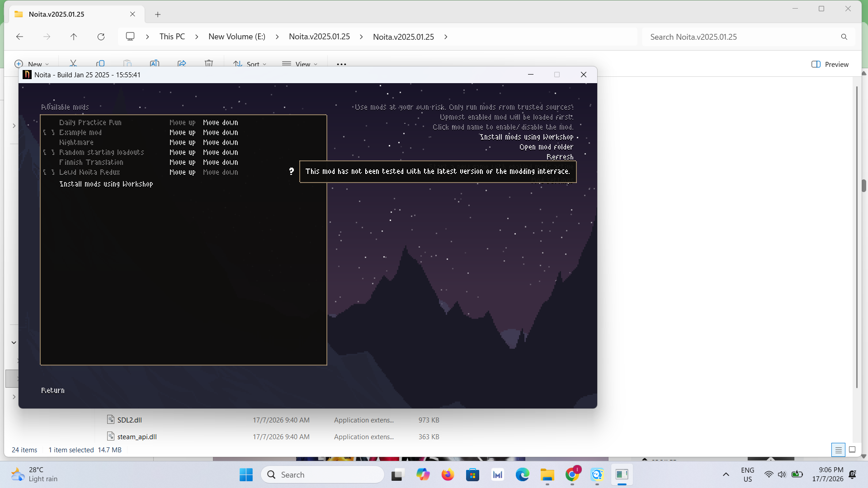Toggle the Nightmare mod name
The width and height of the screenshot is (868, 488).
pyautogui.click(x=76, y=142)
